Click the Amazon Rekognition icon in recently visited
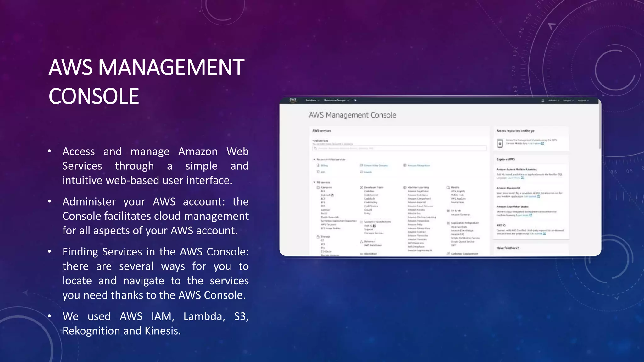The width and height of the screenshot is (644, 362). pyautogui.click(x=405, y=165)
